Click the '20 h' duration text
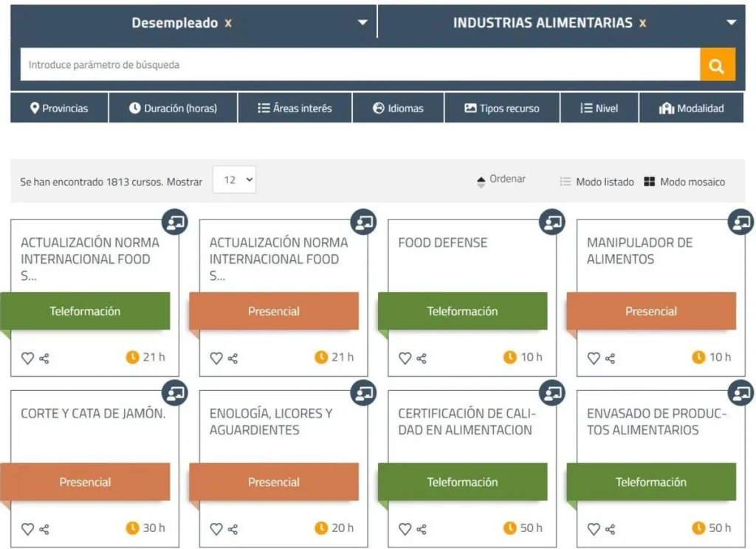 [x=343, y=528]
